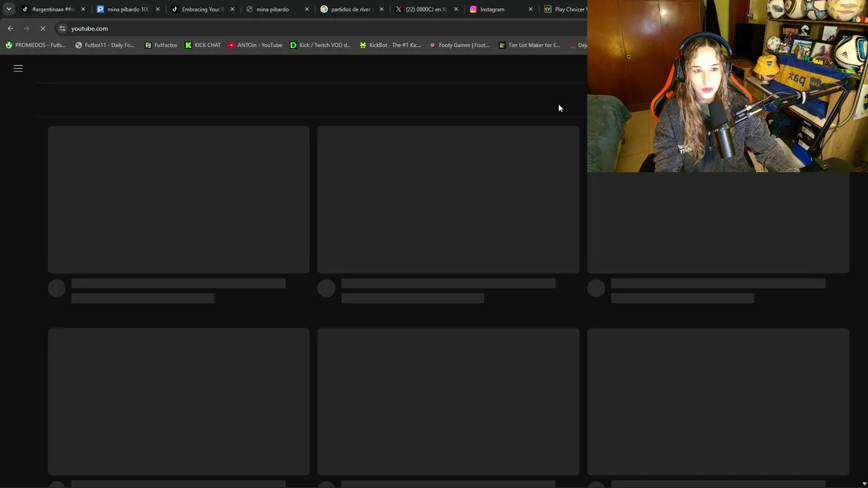Close the "(22) 0800CJ en X" tab
Screen dimensions: 868x488
pos(456,9)
